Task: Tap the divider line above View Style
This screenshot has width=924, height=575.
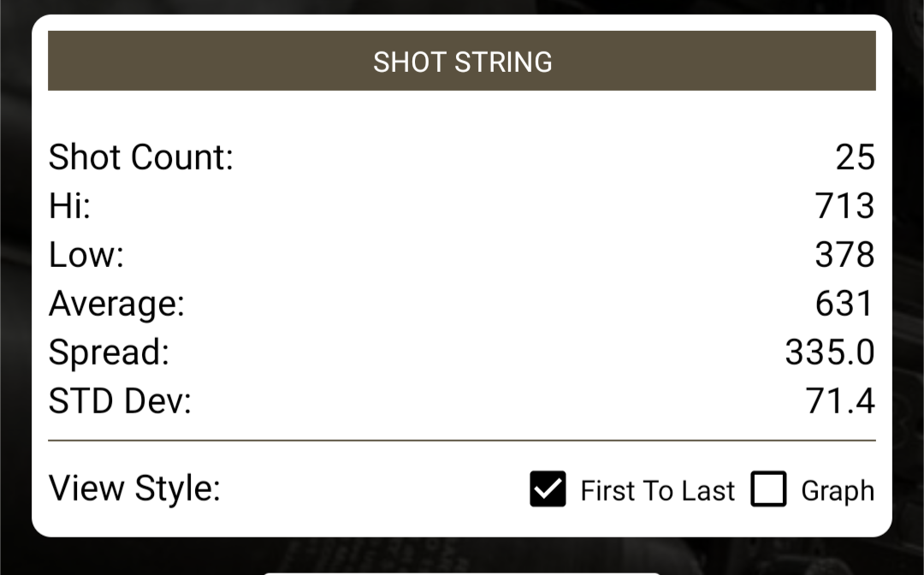Action: tap(462, 440)
